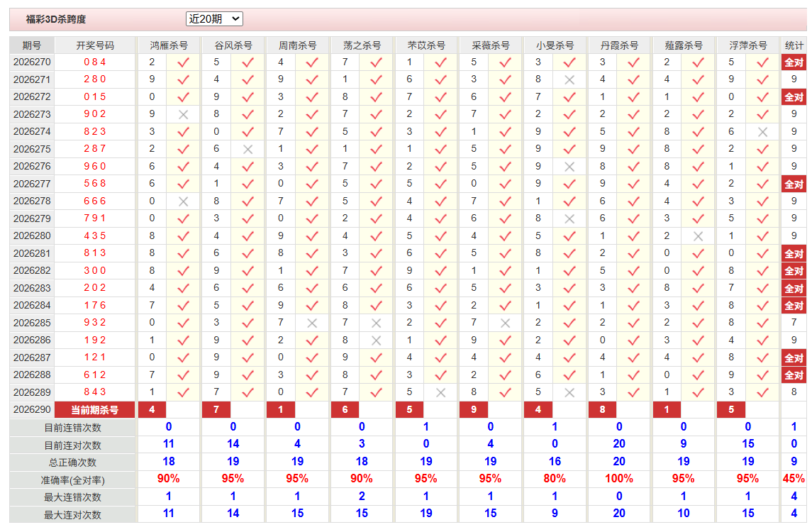Click the 福彩3D杀跨度 page title
Screen dimensions: 812x532
(56, 20)
